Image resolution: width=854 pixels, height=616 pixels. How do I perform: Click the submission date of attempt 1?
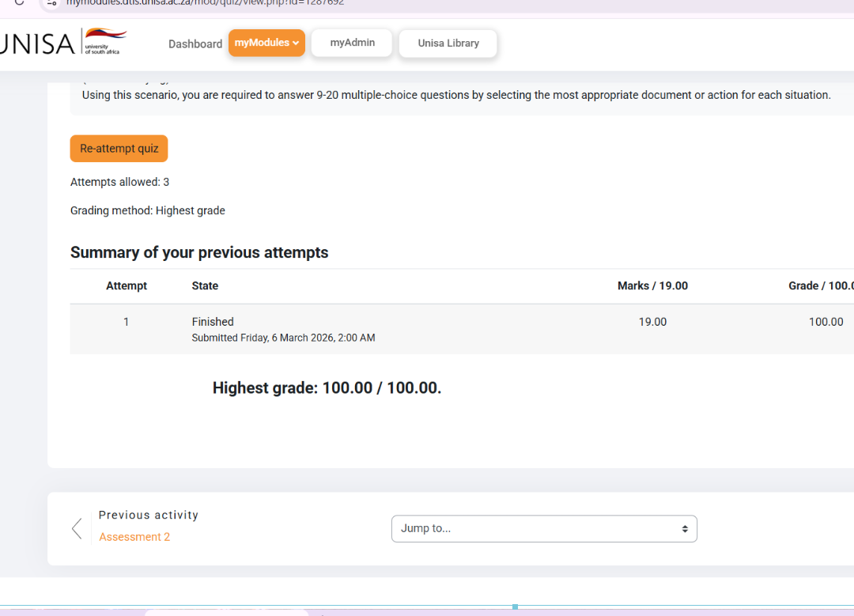283,338
